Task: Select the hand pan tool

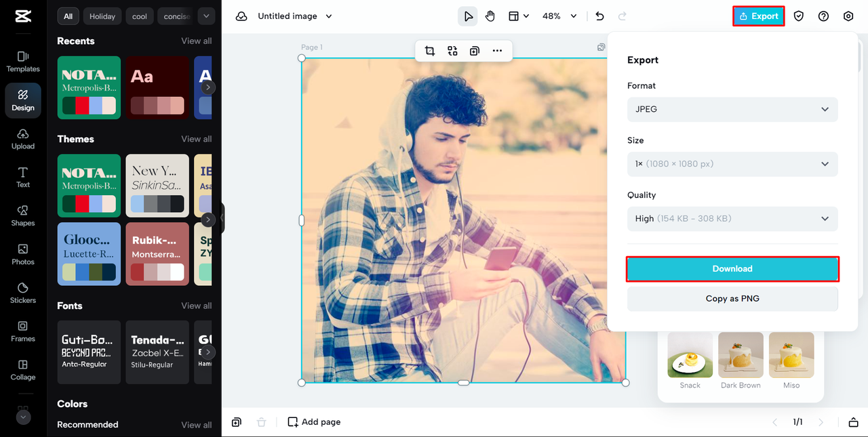Action: [x=490, y=16]
